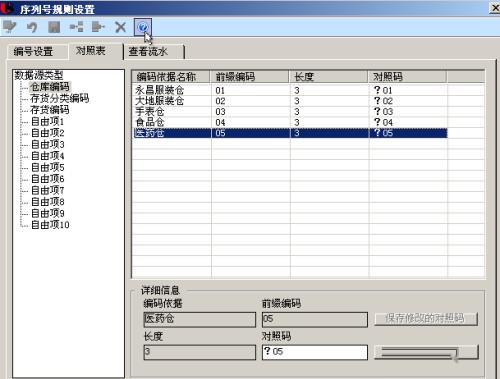
Task: Select 自由项1 tree node
Action: coord(47,121)
